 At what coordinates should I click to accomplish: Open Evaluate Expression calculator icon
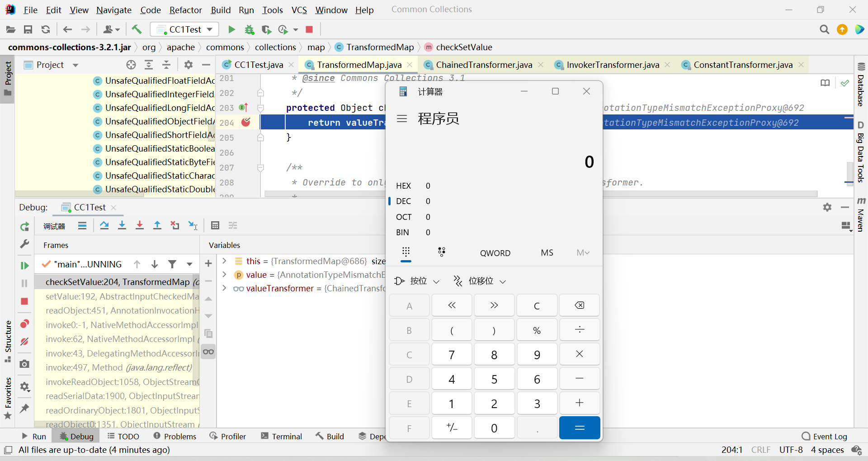pos(215,225)
